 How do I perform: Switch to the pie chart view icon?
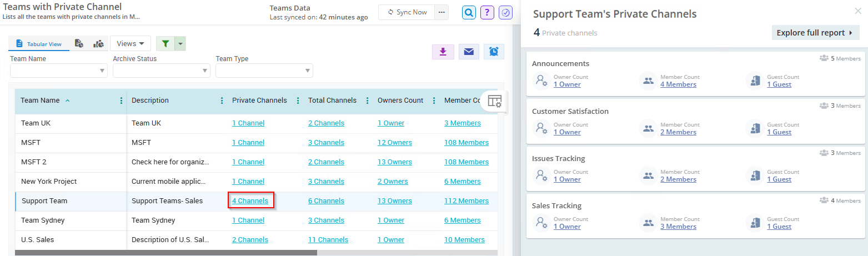98,44
